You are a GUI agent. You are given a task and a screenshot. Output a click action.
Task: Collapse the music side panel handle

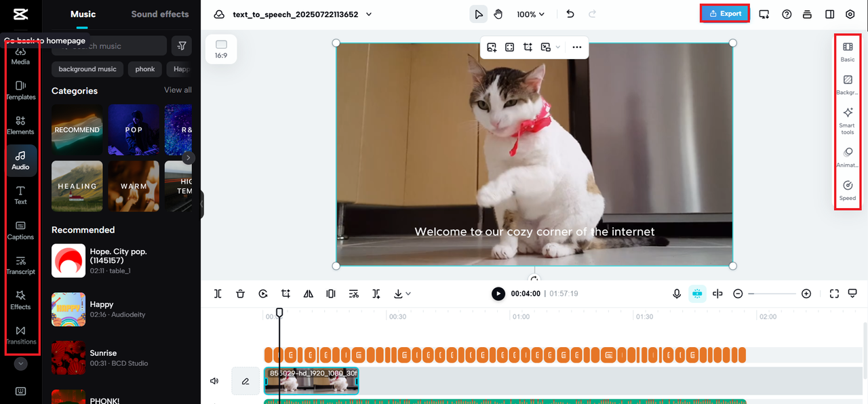pyautogui.click(x=201, y=204)
